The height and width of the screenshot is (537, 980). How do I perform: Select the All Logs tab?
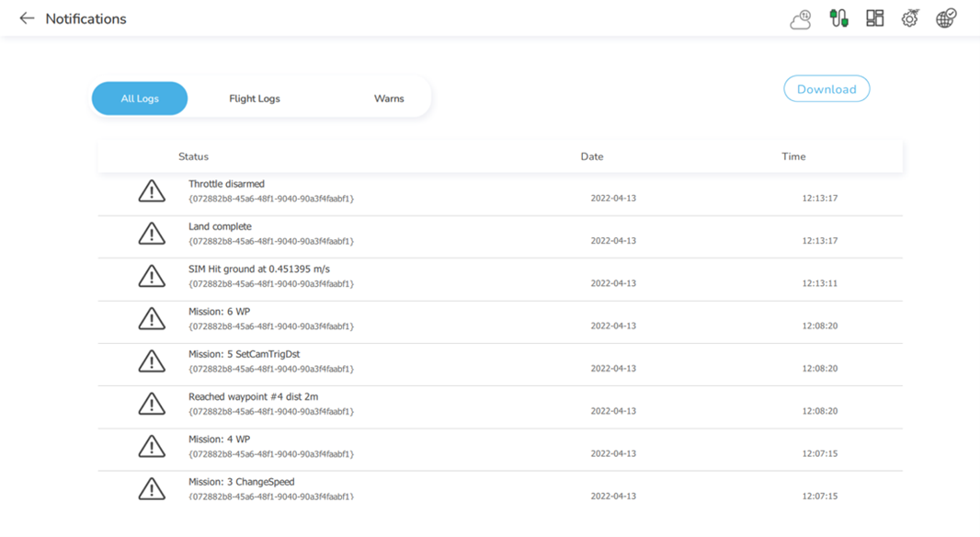(x=140, y=98)
